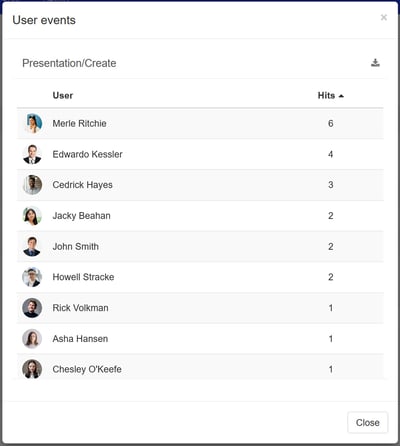
Task: Close the User events dialog with X
Action: (x=384, y=17)
